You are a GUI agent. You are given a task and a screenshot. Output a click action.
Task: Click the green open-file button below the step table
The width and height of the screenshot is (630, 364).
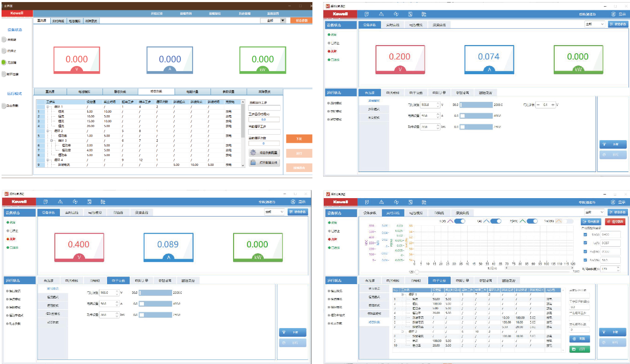pyautogui.click(x=579, y=349)
